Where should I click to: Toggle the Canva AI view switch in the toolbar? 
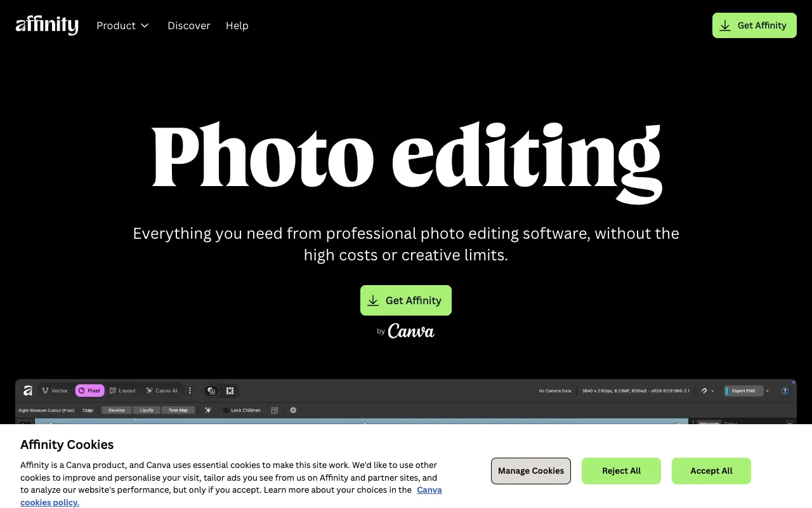pos(211,391)
